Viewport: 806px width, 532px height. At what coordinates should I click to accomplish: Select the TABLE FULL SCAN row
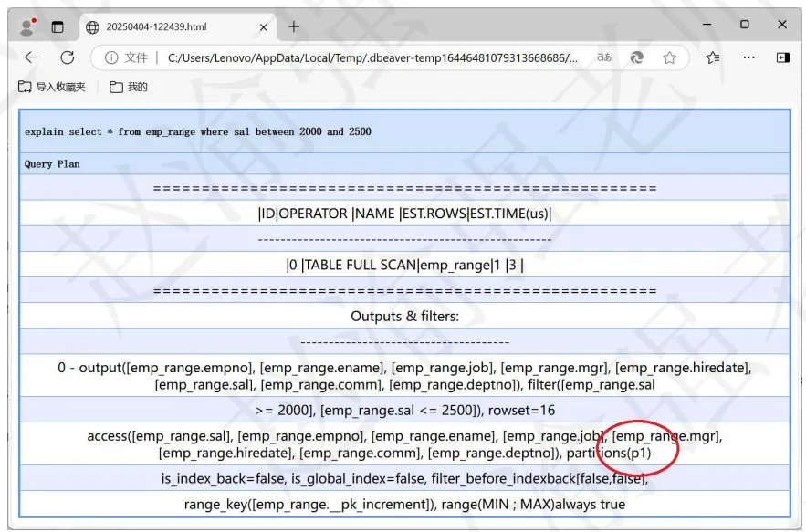coord(404,265)
